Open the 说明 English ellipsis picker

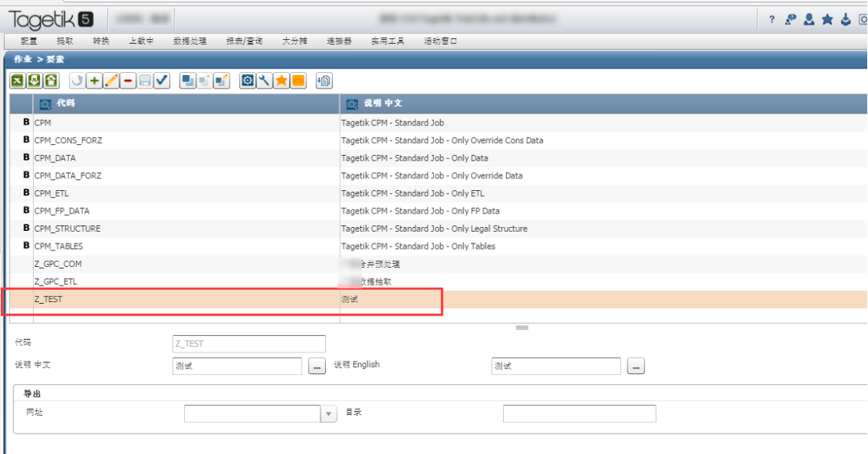click(635, 366)
